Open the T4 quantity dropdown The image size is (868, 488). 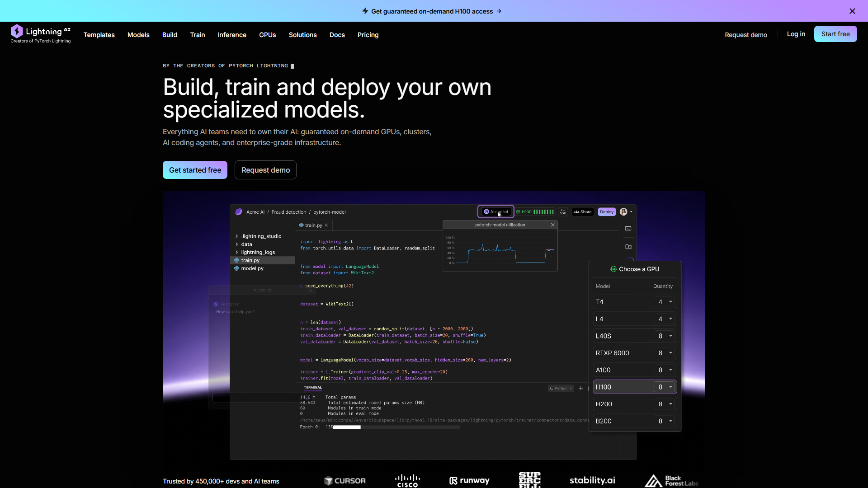[665, 302]
